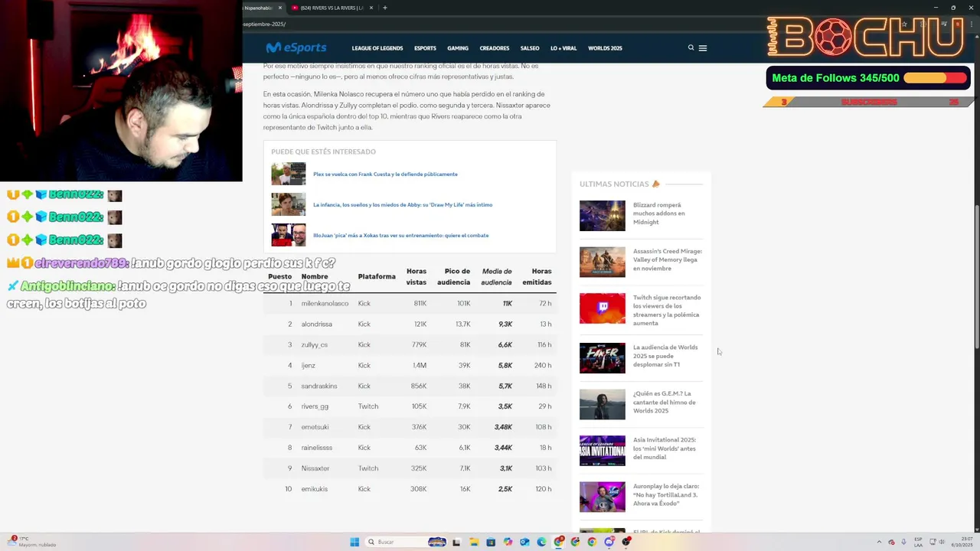The width and height of the screenshot is (980, 551).
Task: Open the LEAGUE OF LEGENDS menu
Action: pyautogui.click(x=377, y=48)
